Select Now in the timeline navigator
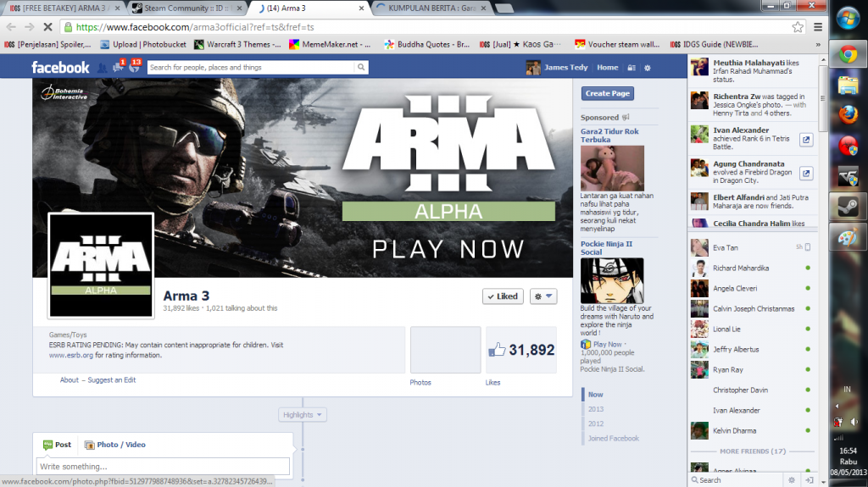868x487 pixels. tap(596, 395)
